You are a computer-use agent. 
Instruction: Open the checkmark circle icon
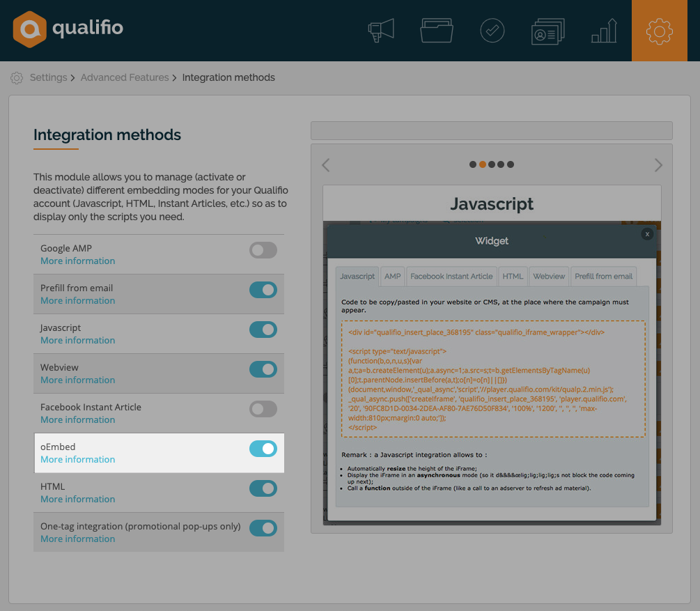point(492,31)
